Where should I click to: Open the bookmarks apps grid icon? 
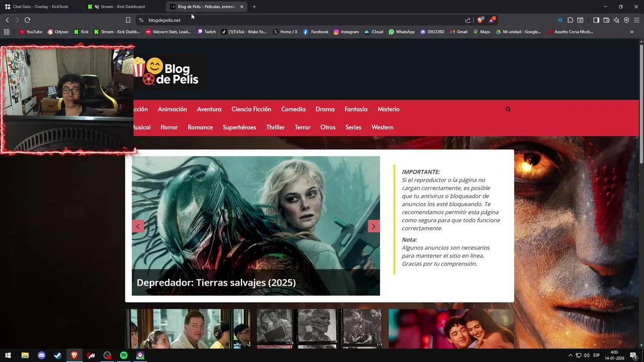tap(7, 32)
